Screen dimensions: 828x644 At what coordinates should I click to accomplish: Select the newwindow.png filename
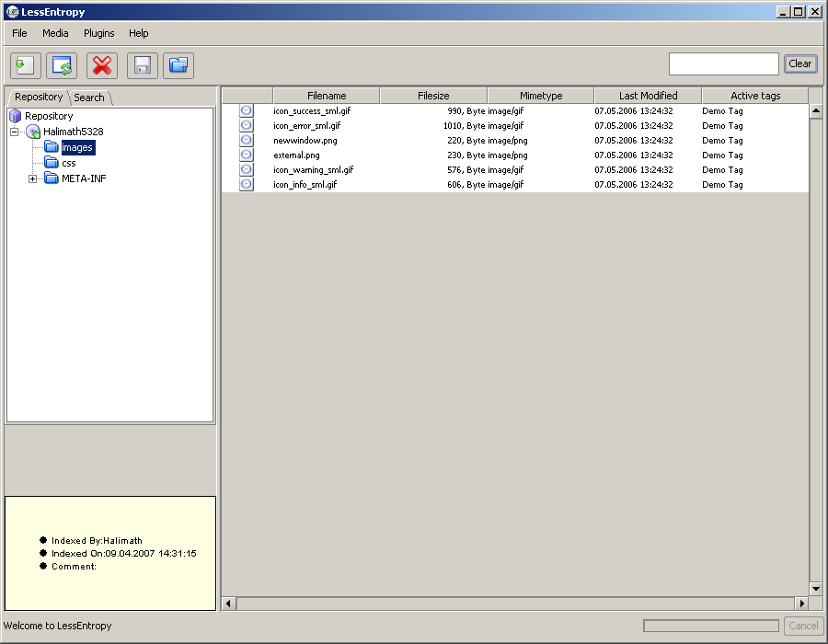305,141
